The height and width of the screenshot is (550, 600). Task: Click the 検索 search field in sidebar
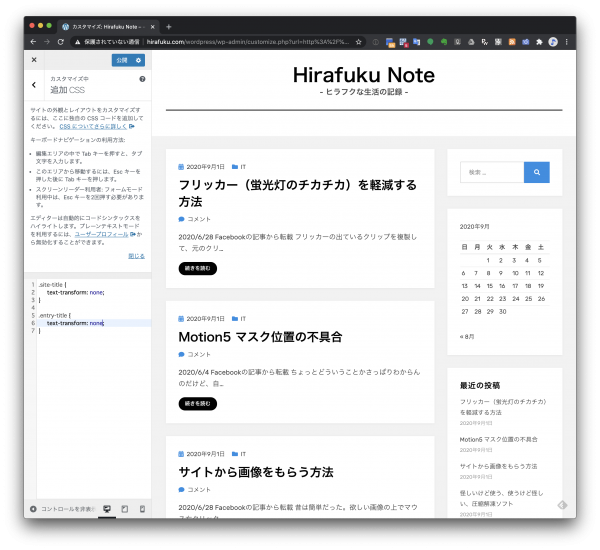[x=491, y=172]
